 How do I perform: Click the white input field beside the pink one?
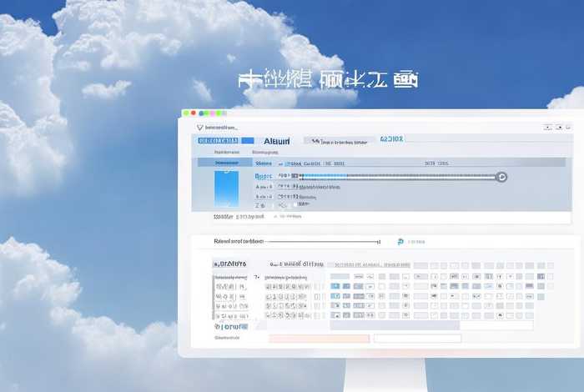point(417,339)
